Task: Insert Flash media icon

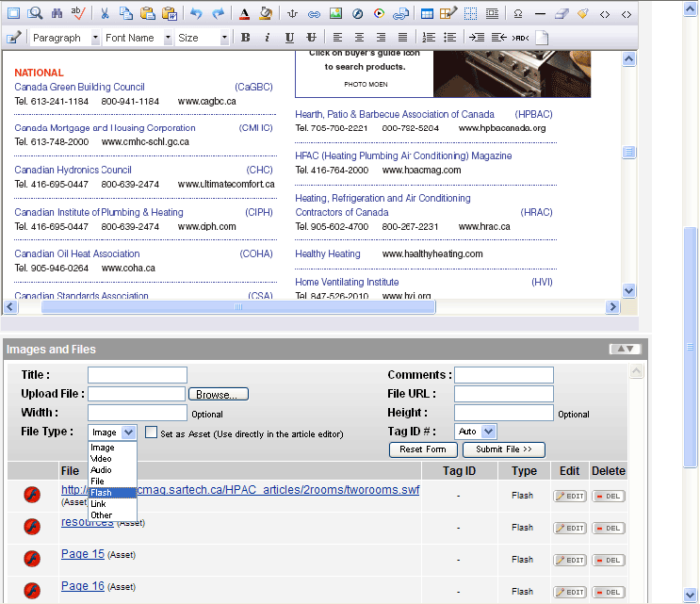Action: coord(358,14)
